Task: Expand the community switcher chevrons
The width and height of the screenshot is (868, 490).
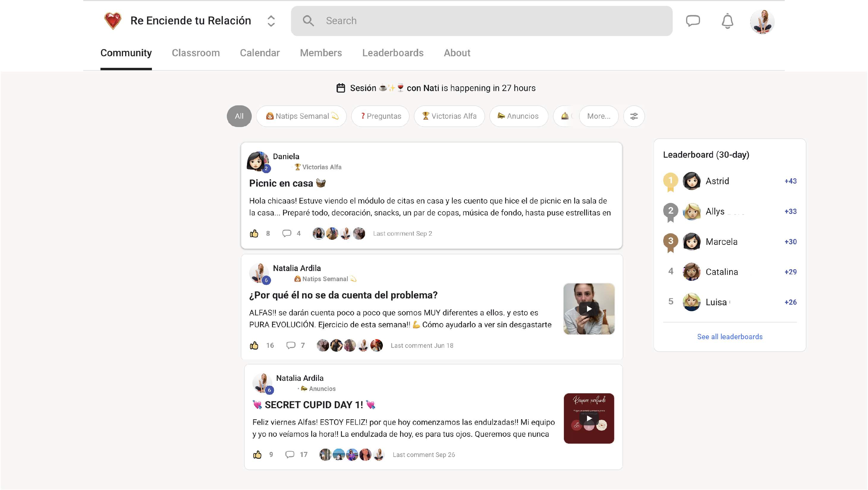Action: coord(271,21)
